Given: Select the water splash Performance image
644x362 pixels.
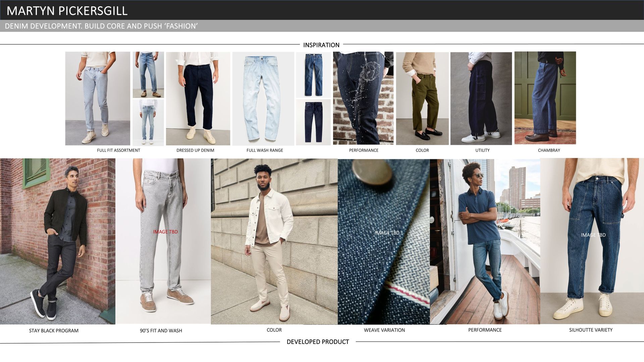Looking at the screenshot, I should (x=363, y=98).
